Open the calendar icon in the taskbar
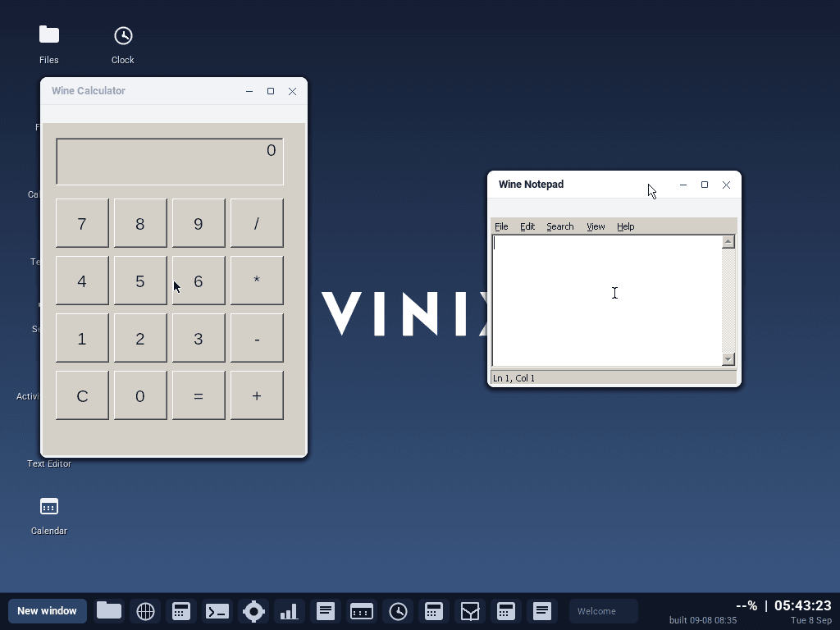The height and width of the screenshot is (630, 840). 362,610
